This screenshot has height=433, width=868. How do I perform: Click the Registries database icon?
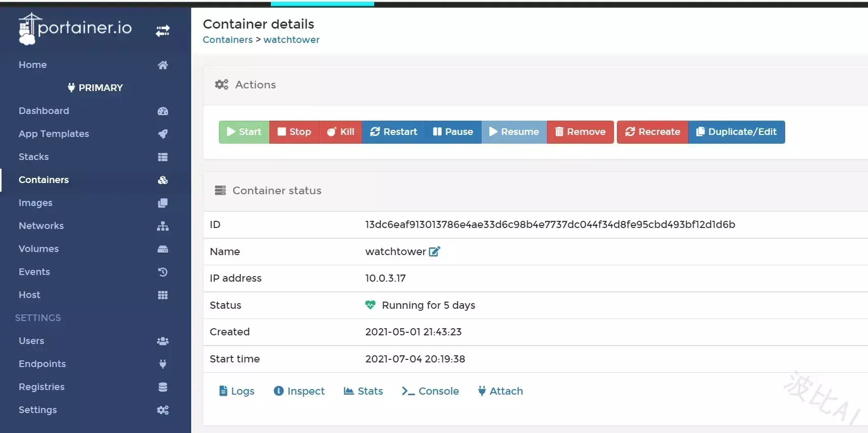pyautogui.click(x=163, y=387)
